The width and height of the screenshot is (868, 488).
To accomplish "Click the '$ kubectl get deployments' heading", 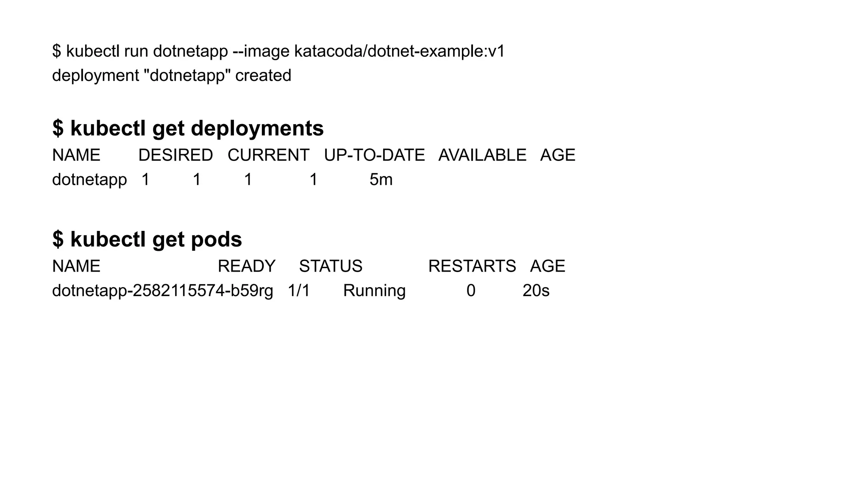I will (x=188, y=129).
